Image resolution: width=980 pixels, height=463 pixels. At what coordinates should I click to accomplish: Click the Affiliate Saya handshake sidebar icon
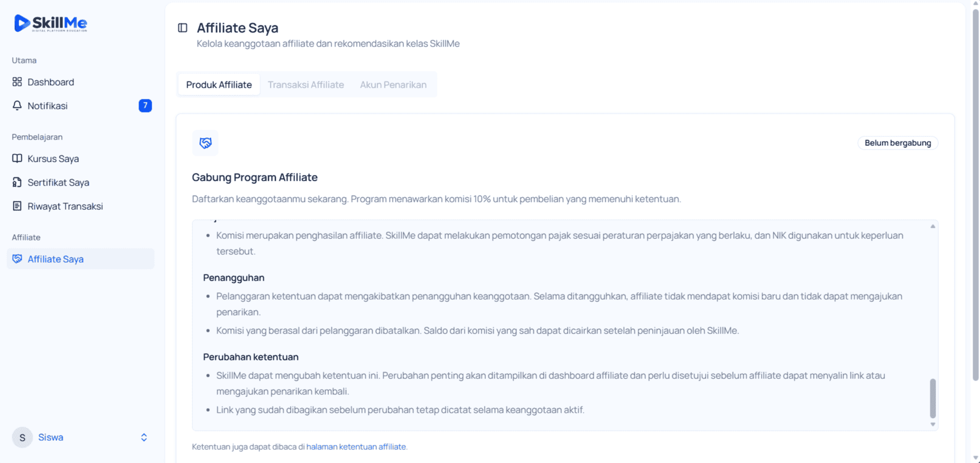tap(17, 259)
